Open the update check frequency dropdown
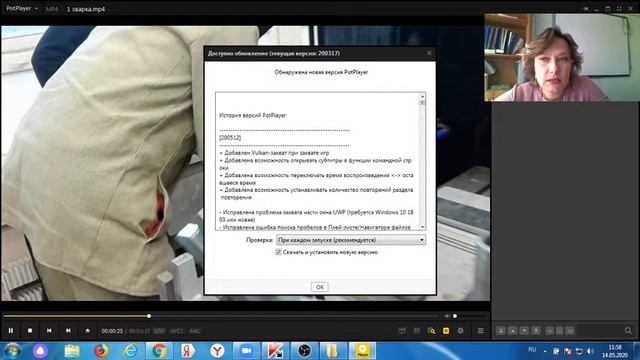Screen dimensions: 640x360 pos(351,240)
